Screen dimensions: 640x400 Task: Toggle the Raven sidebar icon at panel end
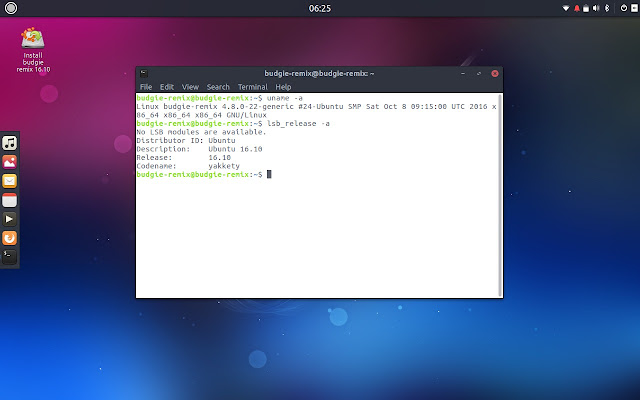point(634,8)
